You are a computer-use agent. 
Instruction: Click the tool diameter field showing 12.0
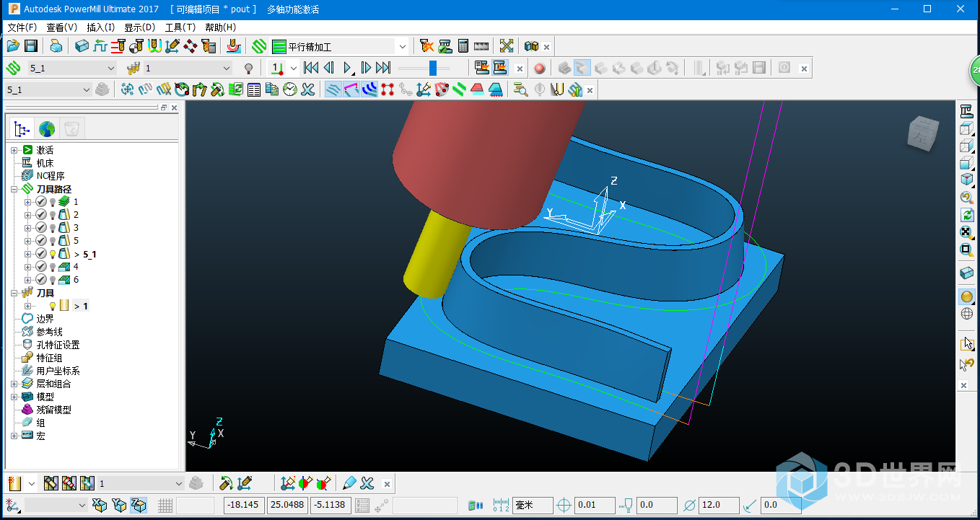pyautogui.click(x=719, y=505)
